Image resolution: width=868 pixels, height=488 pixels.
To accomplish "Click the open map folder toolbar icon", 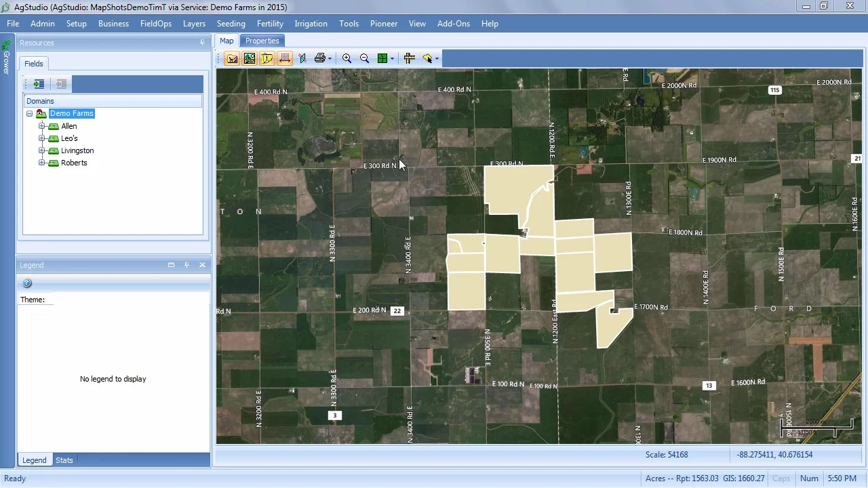I will (x=232, y=58).
